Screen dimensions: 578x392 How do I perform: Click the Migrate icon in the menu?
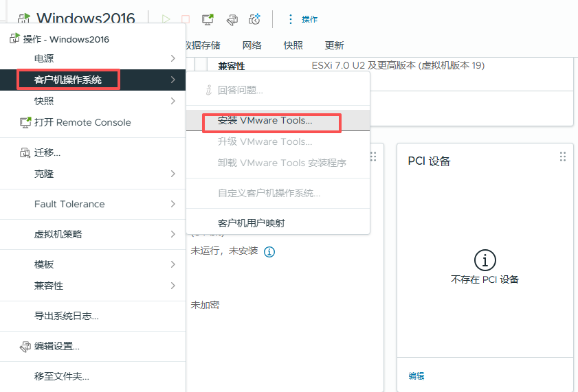tap(25, 153)
